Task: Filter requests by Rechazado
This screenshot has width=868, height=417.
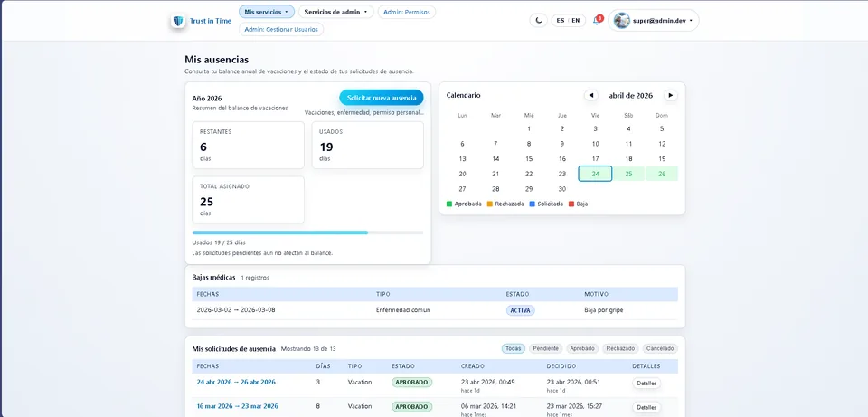Action: point(620,348)
